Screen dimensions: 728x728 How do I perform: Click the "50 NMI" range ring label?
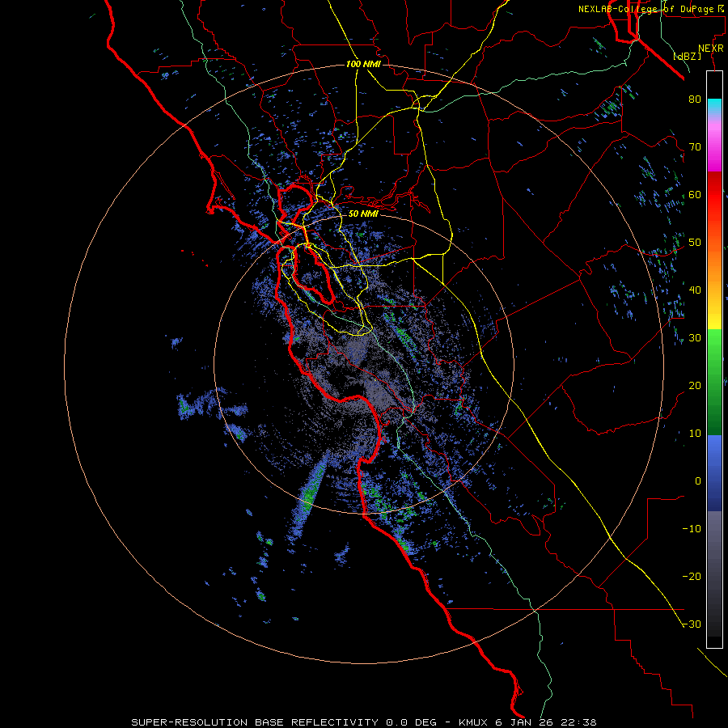point(363,214)
